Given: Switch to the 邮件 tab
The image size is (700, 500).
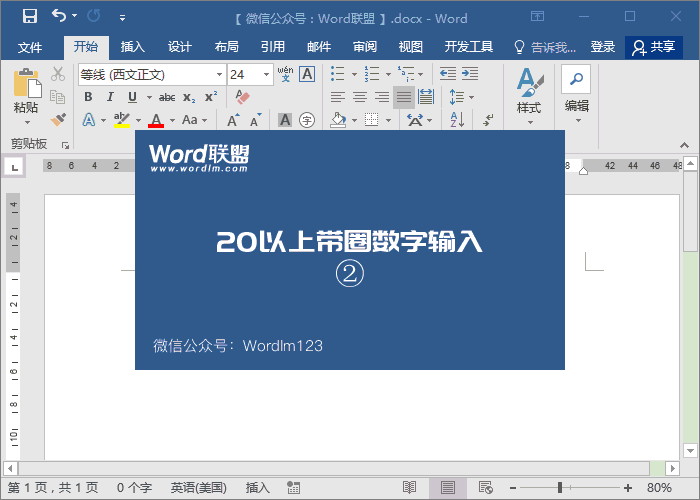Looking at the screenshot, I should tap(319, 47).
